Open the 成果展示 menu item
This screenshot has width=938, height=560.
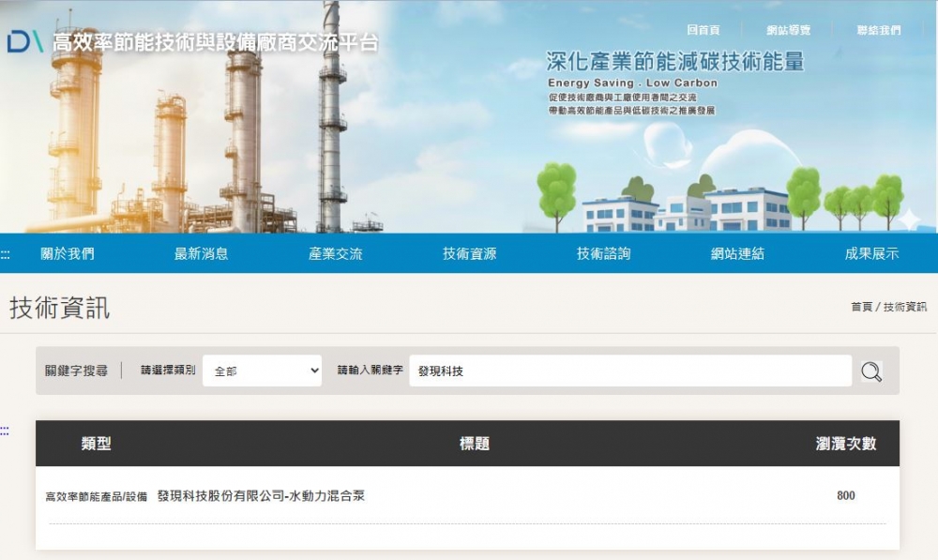pos(871,253)
